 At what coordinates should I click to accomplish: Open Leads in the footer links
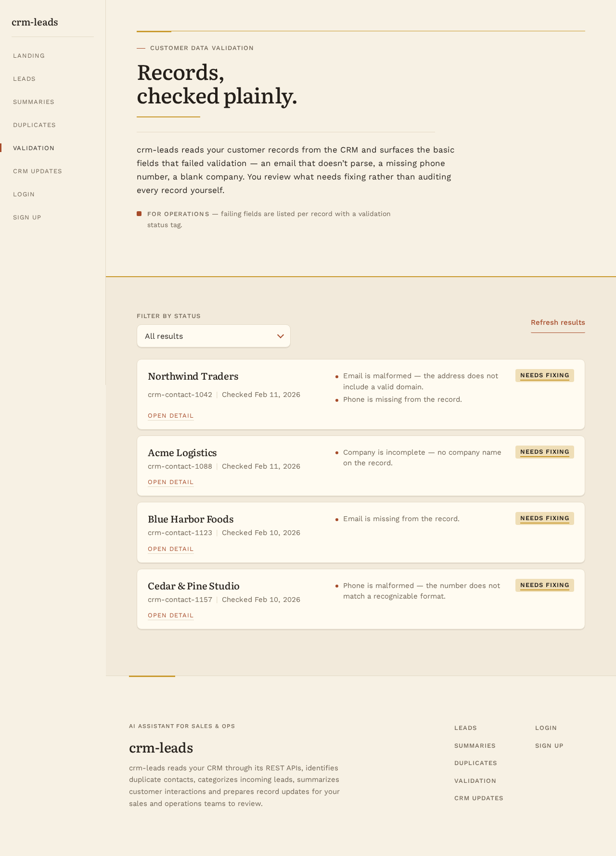(465, 728)
